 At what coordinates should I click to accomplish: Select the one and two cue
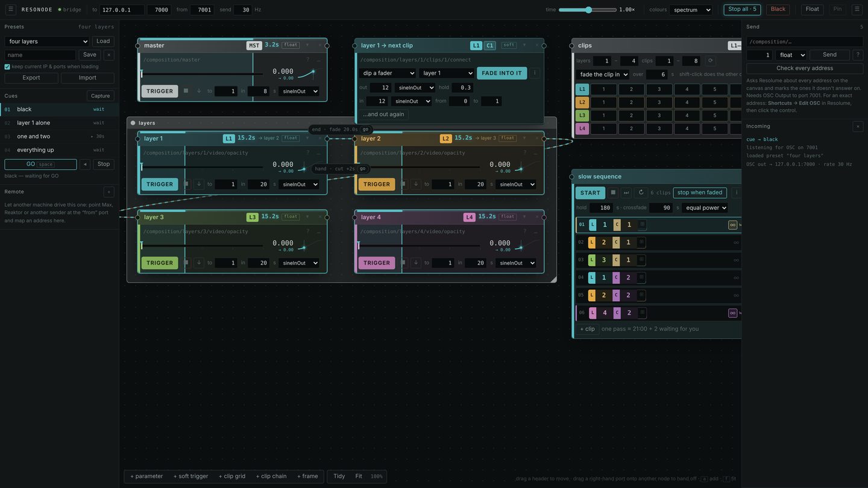pyautogui.click(x=59, y=137)
